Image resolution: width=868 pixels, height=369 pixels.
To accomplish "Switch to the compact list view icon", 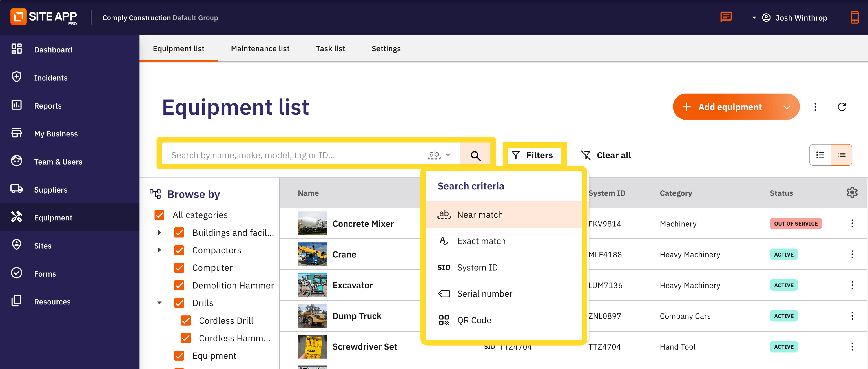I will [841, 155].
